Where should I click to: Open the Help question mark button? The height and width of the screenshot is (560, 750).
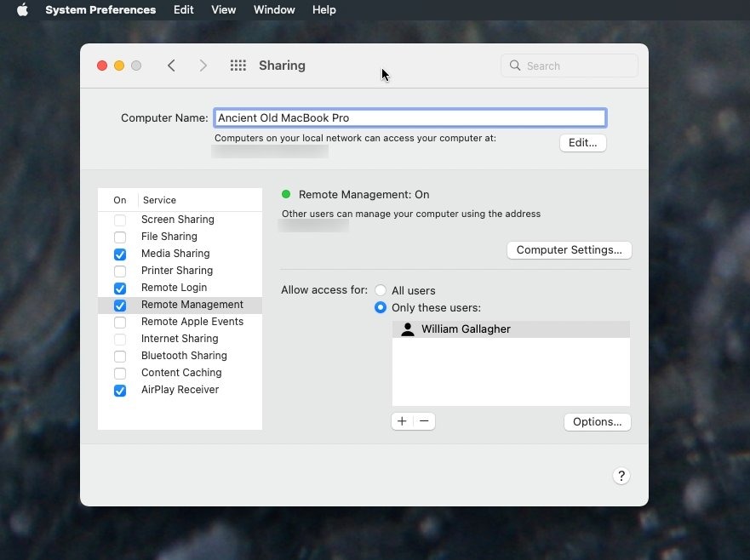click(x=621, y=476)
